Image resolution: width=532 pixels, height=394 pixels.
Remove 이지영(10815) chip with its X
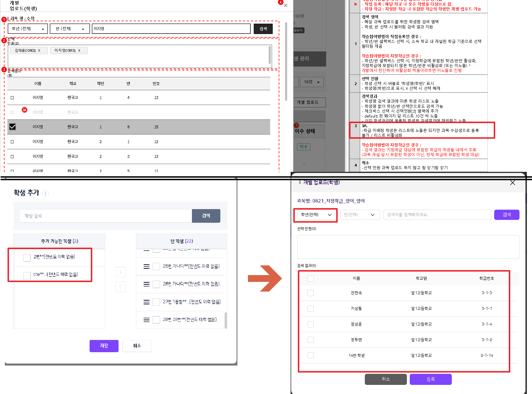pyautogui.click(x=79, y=51)
